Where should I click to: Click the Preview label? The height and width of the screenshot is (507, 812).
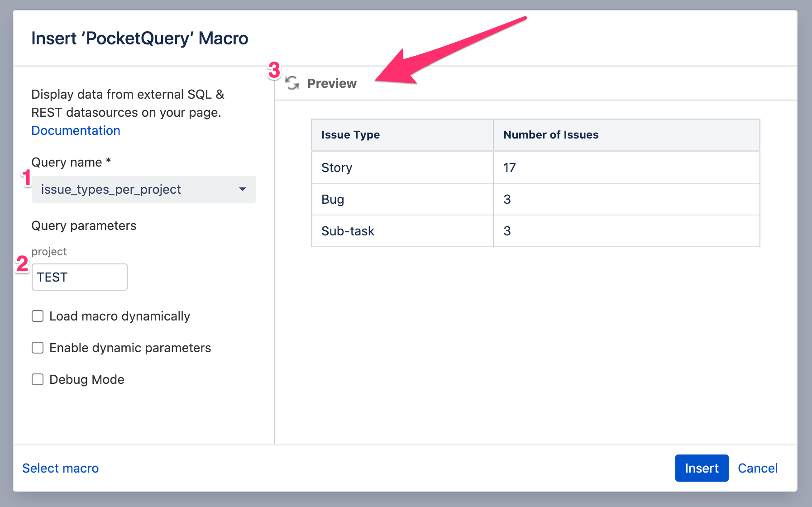tap(332, 83)
